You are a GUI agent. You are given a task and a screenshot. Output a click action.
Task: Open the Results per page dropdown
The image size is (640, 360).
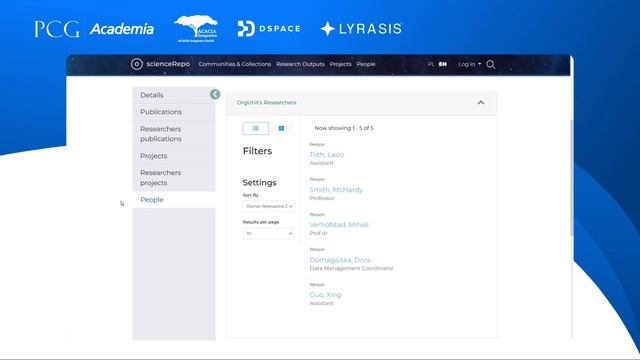pyautogui.click(x=268, y=233)
